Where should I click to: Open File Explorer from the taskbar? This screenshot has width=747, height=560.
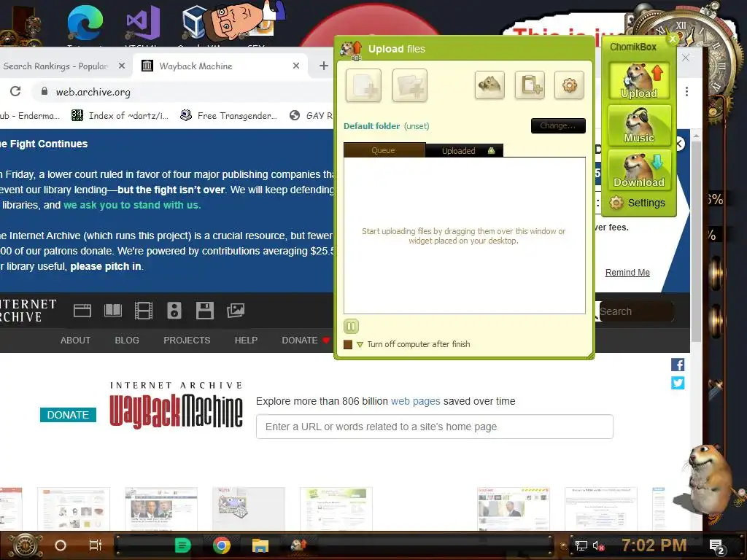point(260,545)
